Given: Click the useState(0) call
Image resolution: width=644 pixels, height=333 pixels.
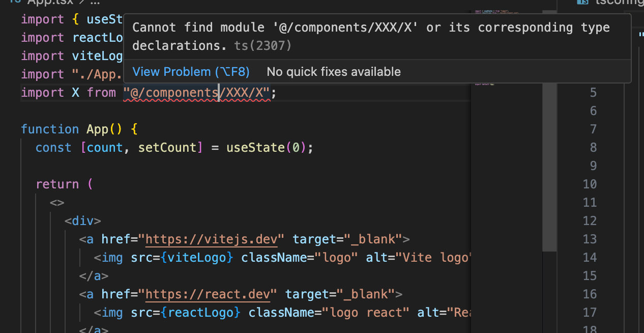Looking at the screenshot, I should [266, 148].
